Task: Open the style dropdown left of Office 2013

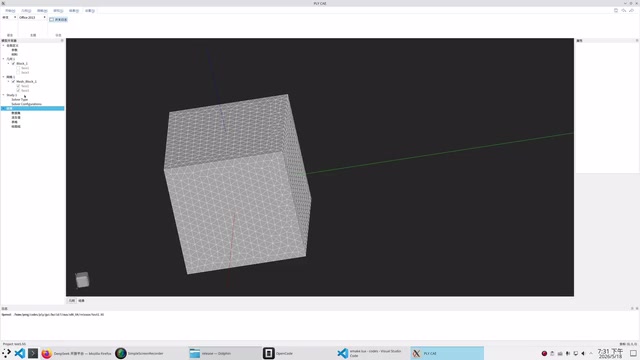Action: (9, 18)
